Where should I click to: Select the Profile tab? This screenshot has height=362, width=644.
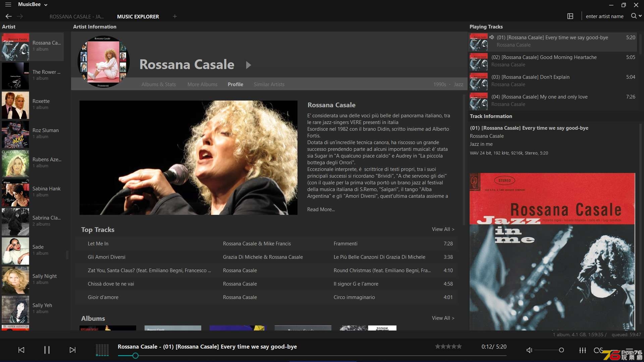coord(235,84)
